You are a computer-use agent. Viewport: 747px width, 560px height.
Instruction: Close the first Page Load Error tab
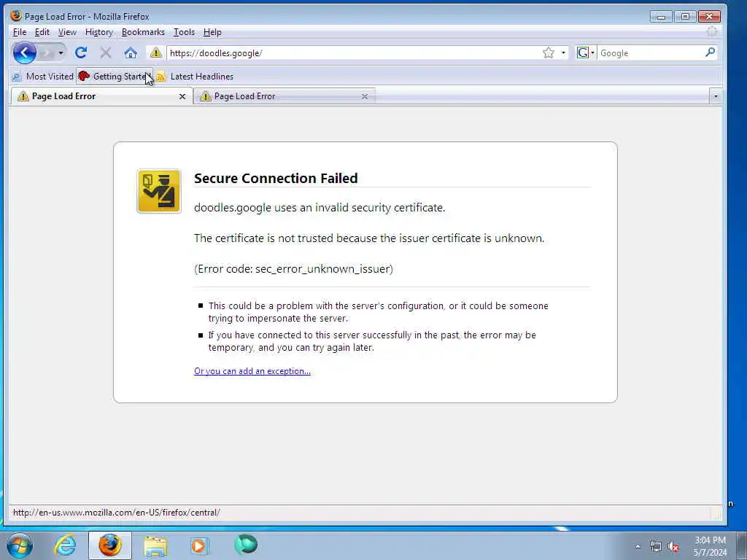pos(182,97)
